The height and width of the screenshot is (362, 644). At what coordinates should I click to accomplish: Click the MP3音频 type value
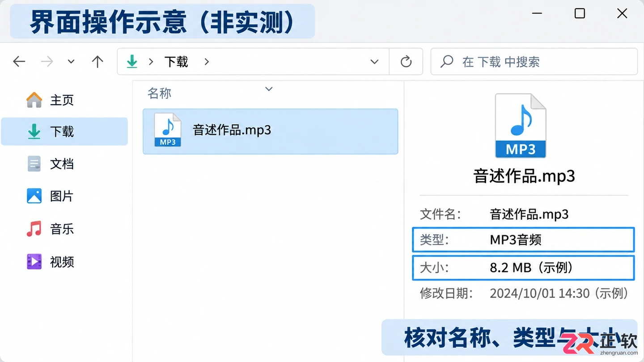(x=516, y=240)
